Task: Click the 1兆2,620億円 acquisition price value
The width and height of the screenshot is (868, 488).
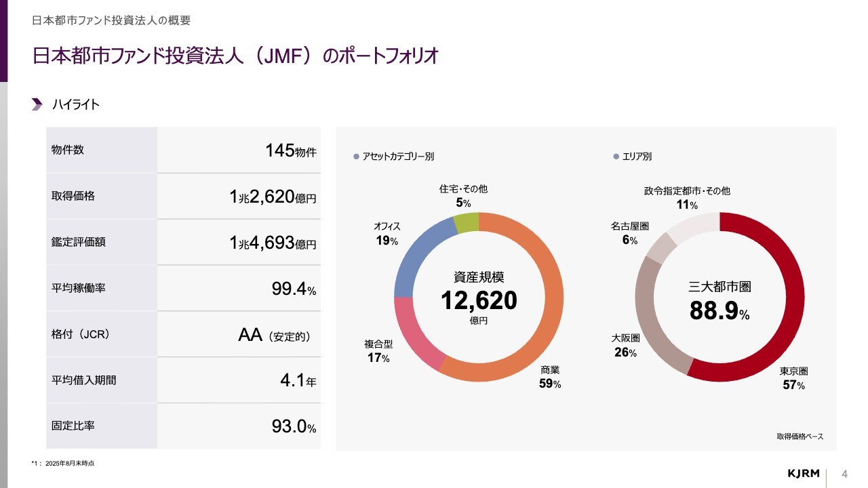Action: (273, 197)
